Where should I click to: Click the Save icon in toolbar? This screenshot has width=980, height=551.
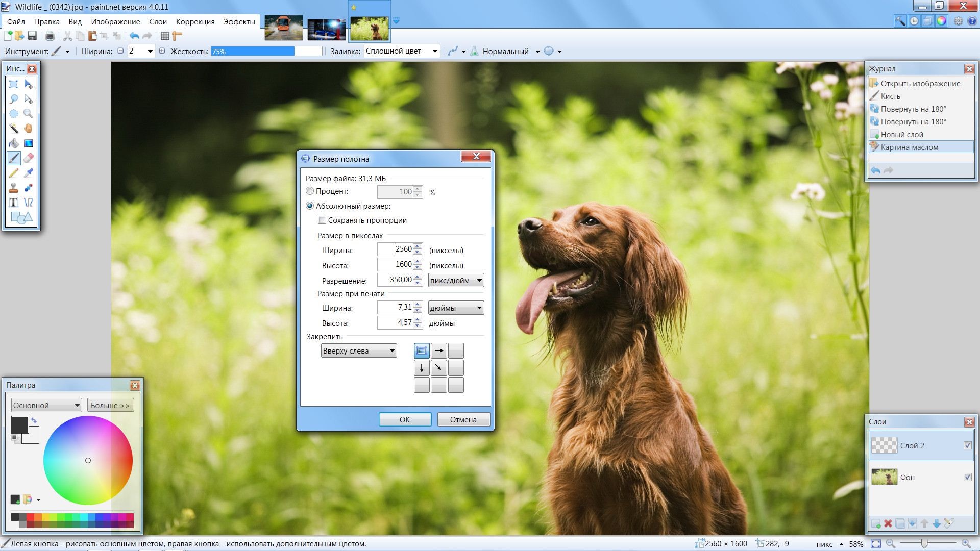32,36
